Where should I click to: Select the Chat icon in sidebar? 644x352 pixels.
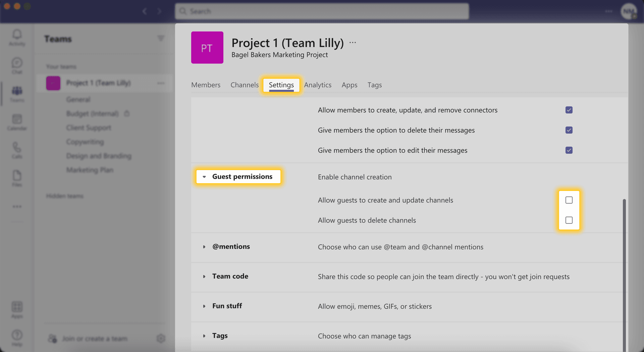17,65
